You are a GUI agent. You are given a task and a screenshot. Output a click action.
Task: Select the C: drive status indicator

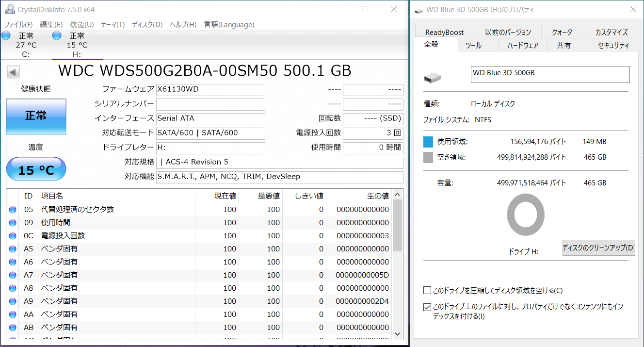(x=19, y=45)
